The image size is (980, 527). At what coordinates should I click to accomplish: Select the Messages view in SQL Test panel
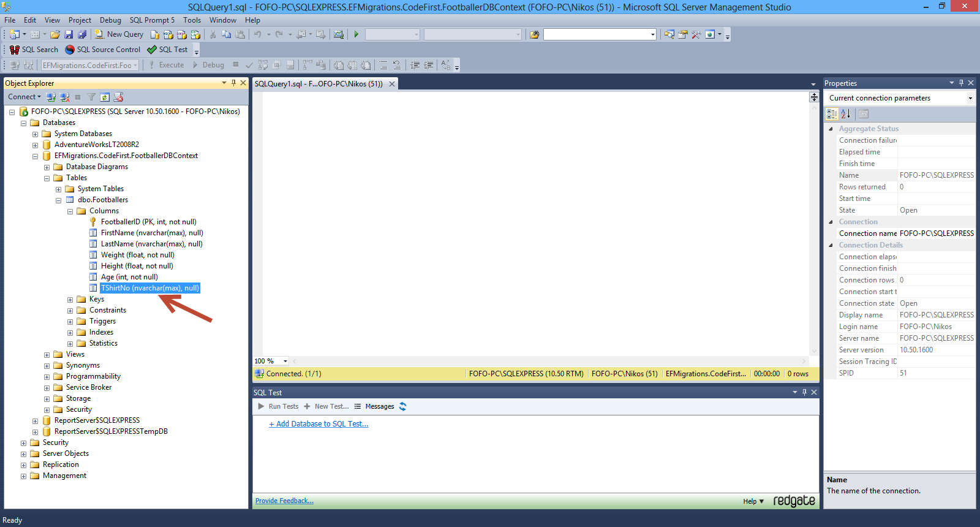[374, 406]
